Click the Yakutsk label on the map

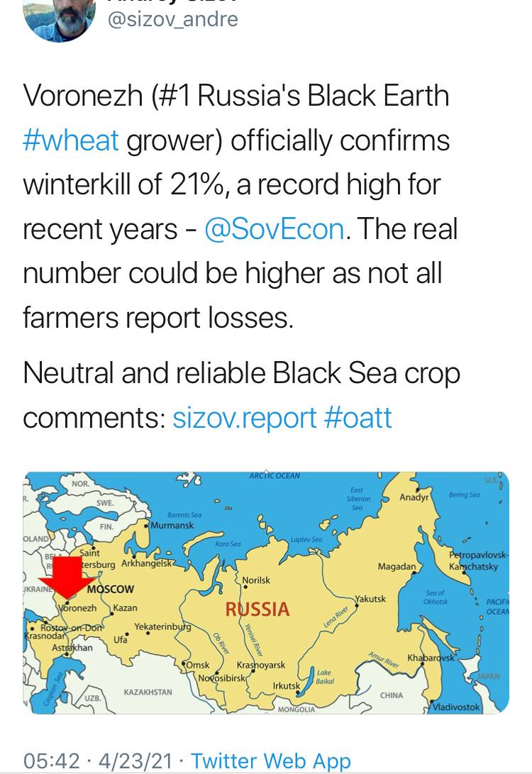[370, 599]
